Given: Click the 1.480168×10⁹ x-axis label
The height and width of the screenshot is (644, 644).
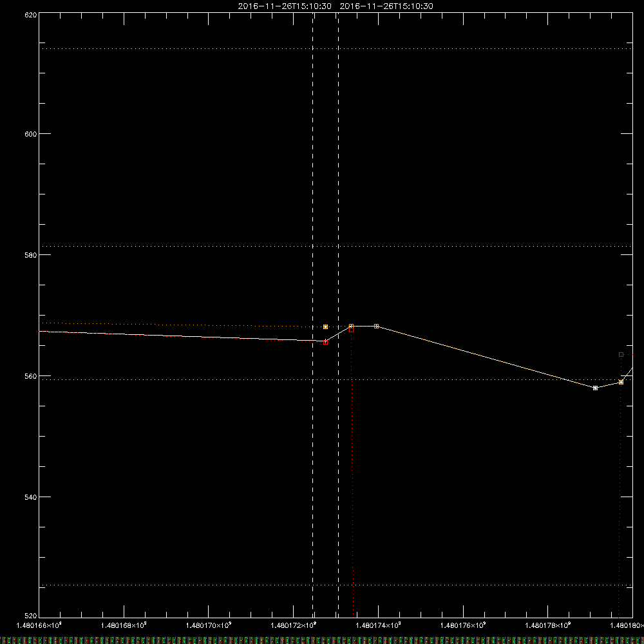Looking at the screenshot, I should click(x=124, y=625).
